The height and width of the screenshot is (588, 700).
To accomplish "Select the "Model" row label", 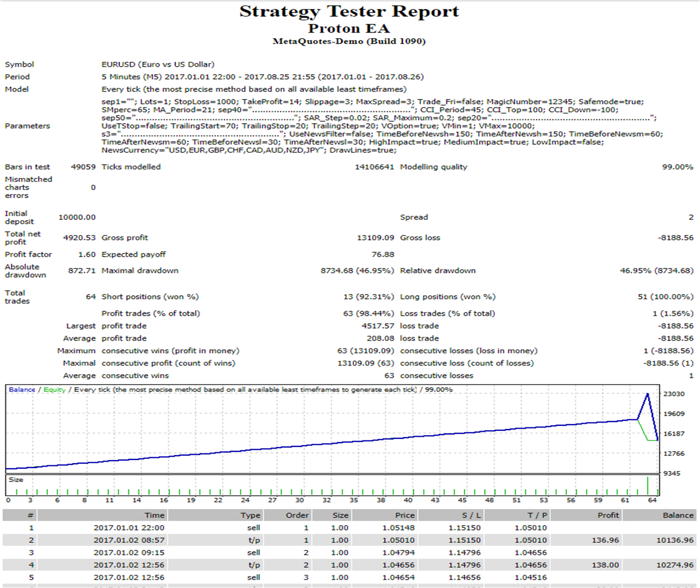I will (17, 90).
